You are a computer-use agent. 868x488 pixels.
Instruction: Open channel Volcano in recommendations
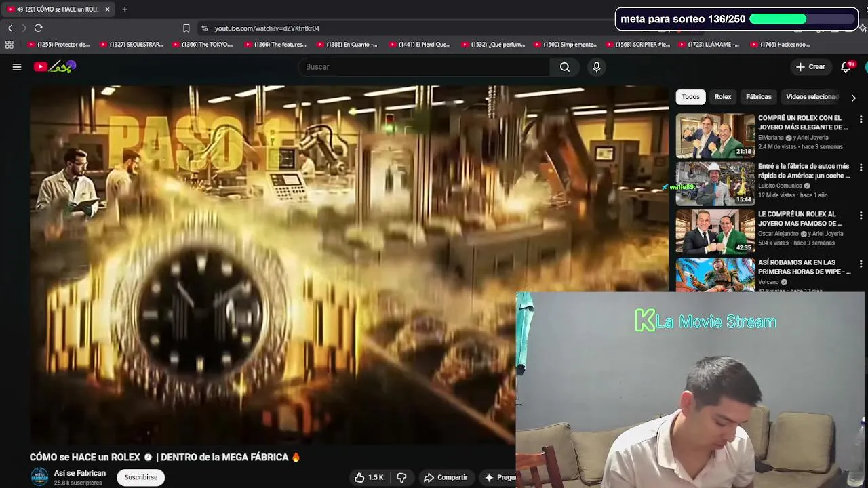point(768,282)
